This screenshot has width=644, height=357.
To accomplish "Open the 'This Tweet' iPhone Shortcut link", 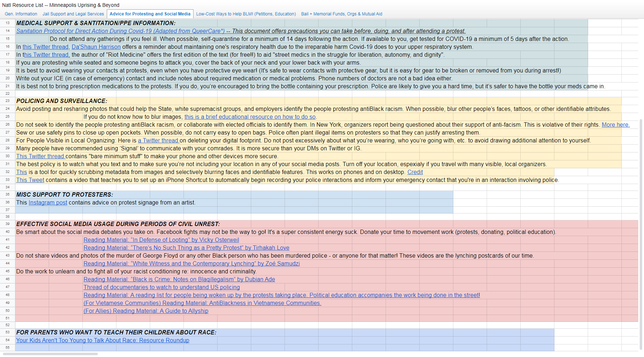I will [x=30, y=180].
